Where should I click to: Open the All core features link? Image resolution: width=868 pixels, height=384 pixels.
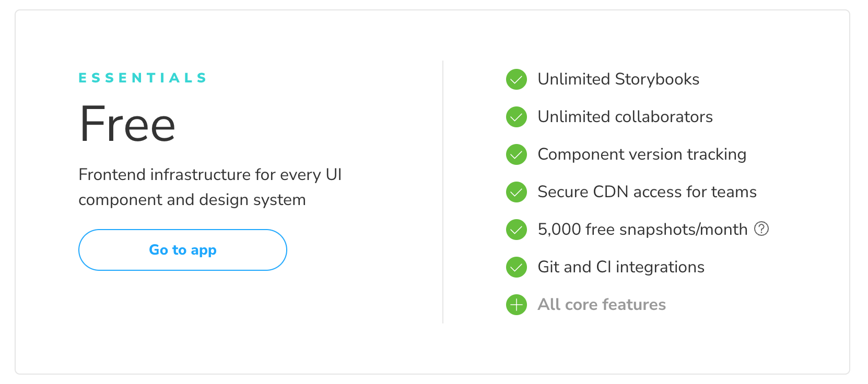[x=602, y=305]
